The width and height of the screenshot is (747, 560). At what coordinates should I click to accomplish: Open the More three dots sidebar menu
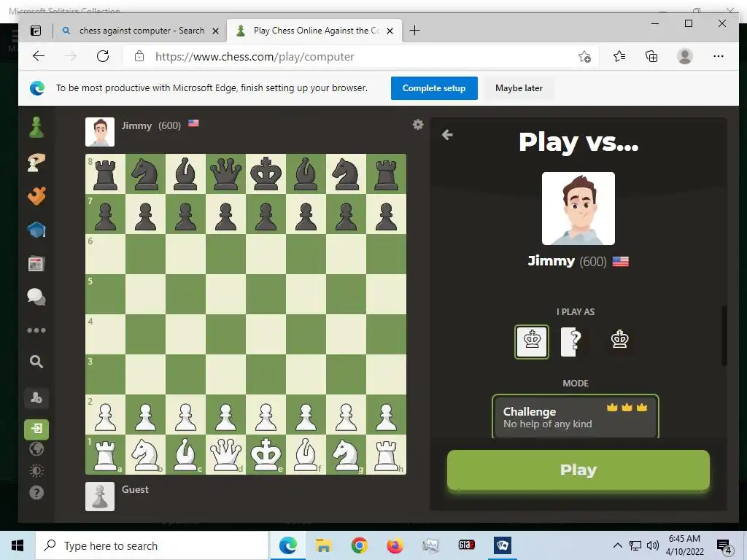point(36,330)
